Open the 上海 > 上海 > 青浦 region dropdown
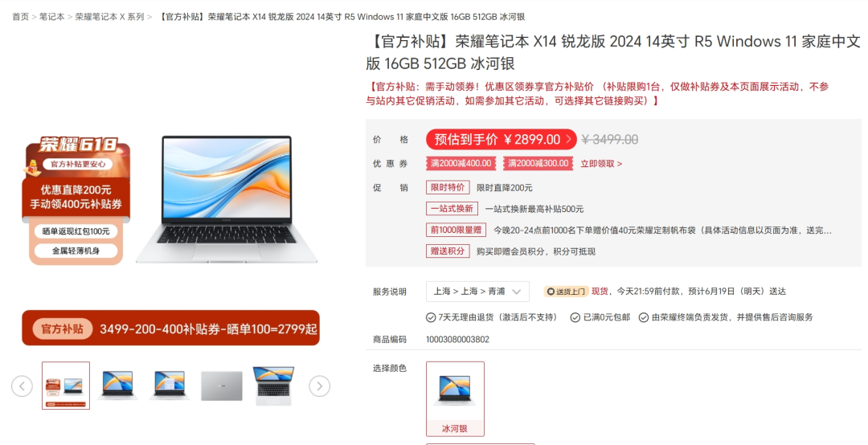 click(x=477, y=291)
